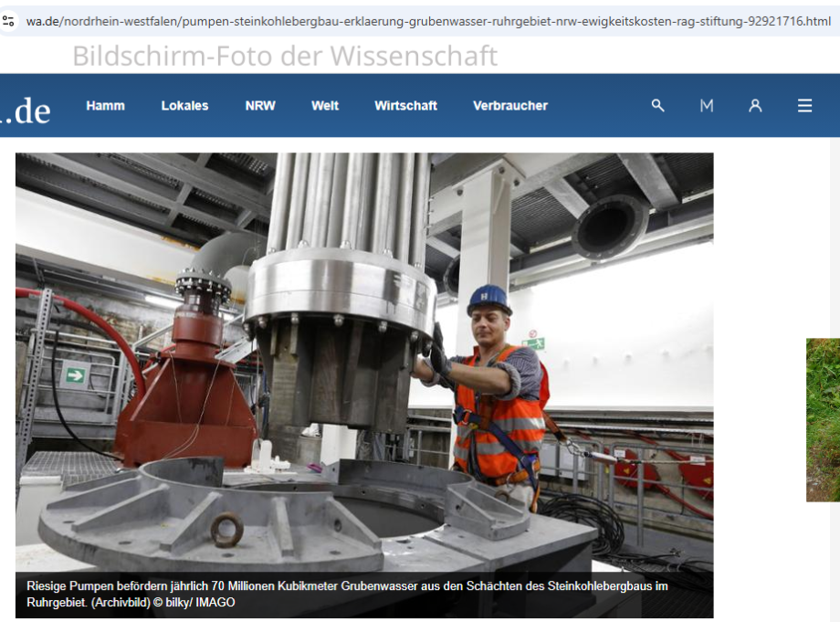Open the site search magnifier icon
Viewport: 840px width, 622px height.
click(x=657, y=106)
